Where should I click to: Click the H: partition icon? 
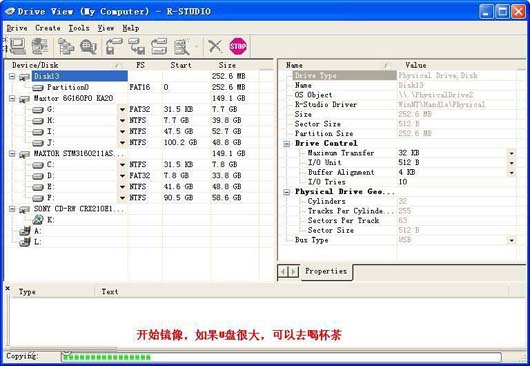click(38, 121)
